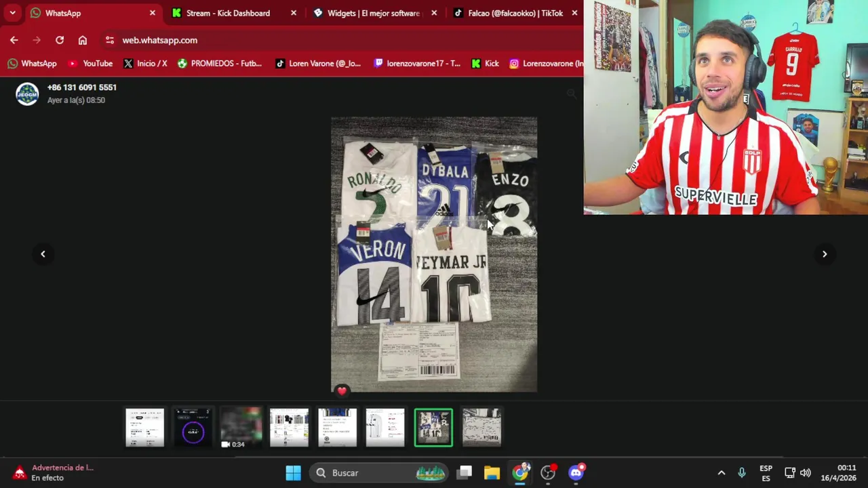Screen dimensions: 868x488
Task: Close the Falcao TikTok tab
Action: 574,13
